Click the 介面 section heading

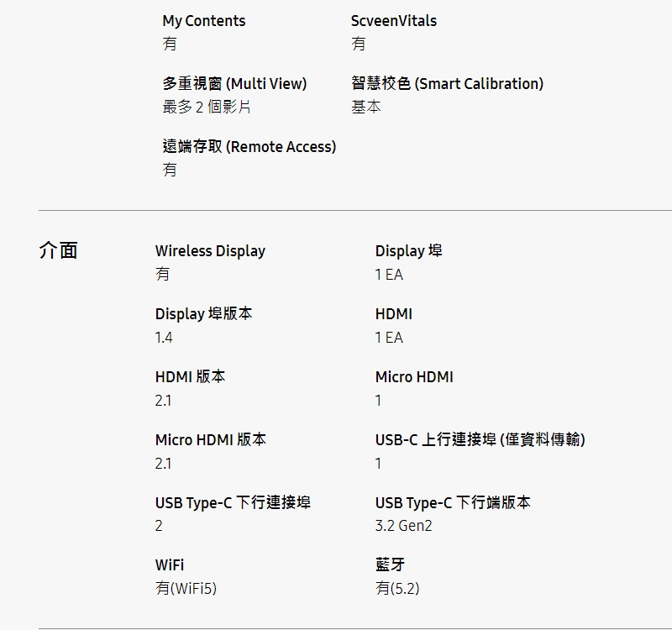pyautogui.click(x=58, y=250)
